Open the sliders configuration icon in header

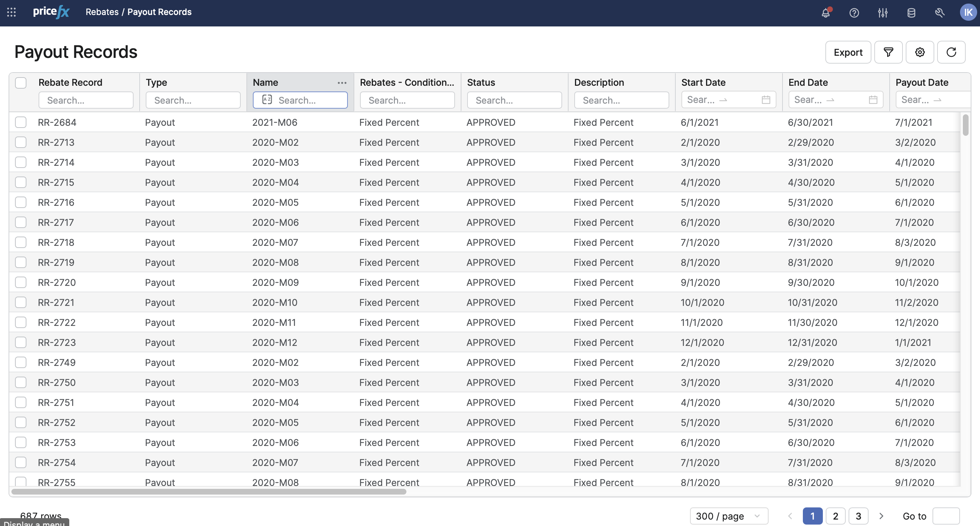pyautogui.click(x=882, y=13)
